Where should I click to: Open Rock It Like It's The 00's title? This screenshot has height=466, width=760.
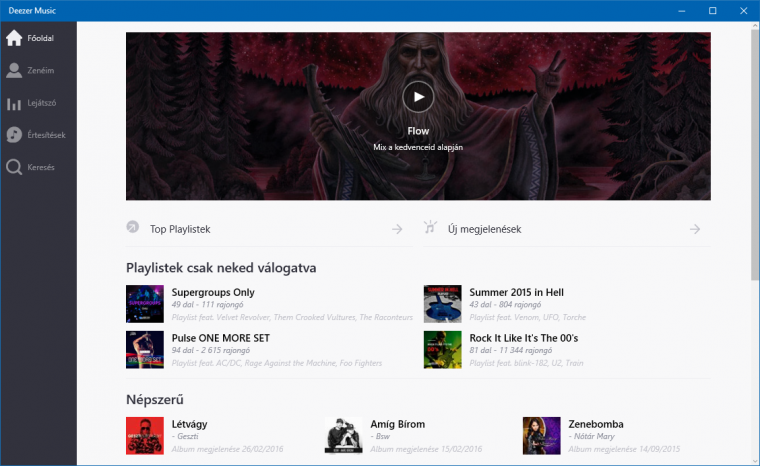(x=523, y=338)
